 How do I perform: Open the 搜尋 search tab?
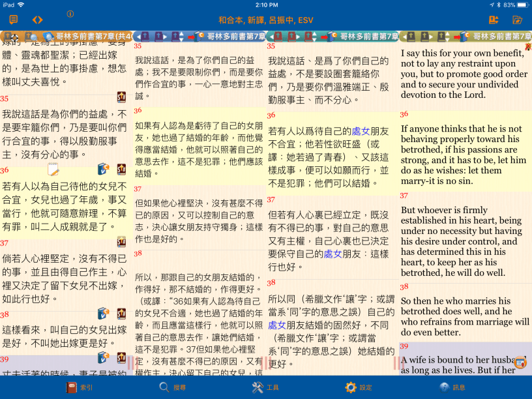click(172, 387)
